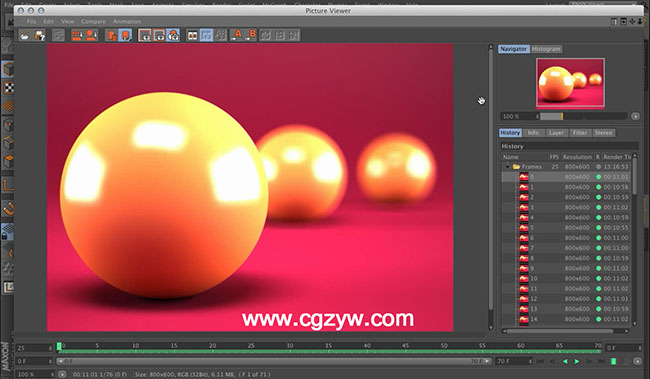This screenshot has height=379, width=650.
Task: Toggle the highlighted Fit to Screen toolbar icon
Action: (x=125, y=35)
